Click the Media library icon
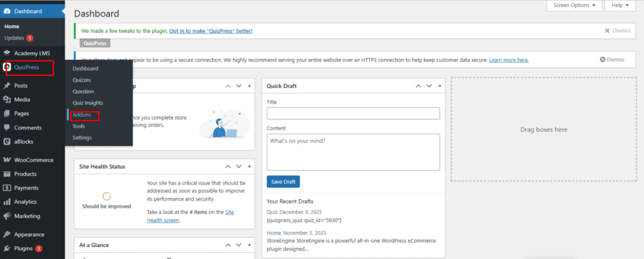Image resolution: width=644 pixels, height=259 pixels. click(7, 100)
